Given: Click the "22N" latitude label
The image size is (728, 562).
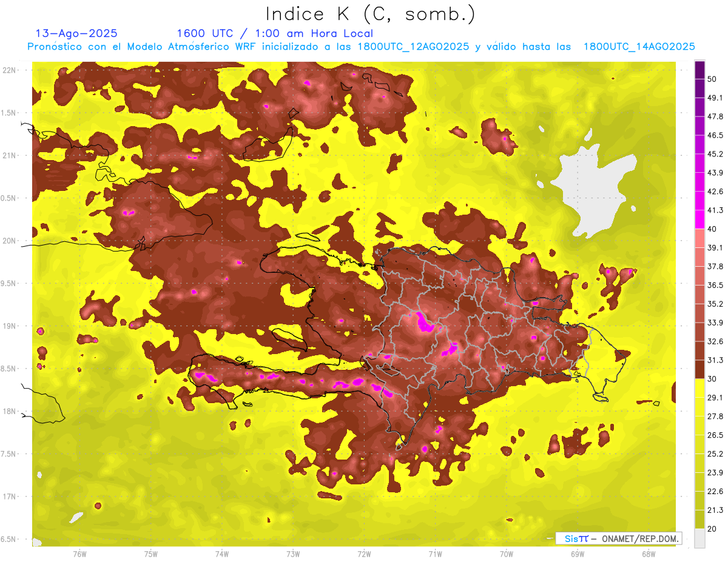Looking at the screenshot, I should [9, 70].
